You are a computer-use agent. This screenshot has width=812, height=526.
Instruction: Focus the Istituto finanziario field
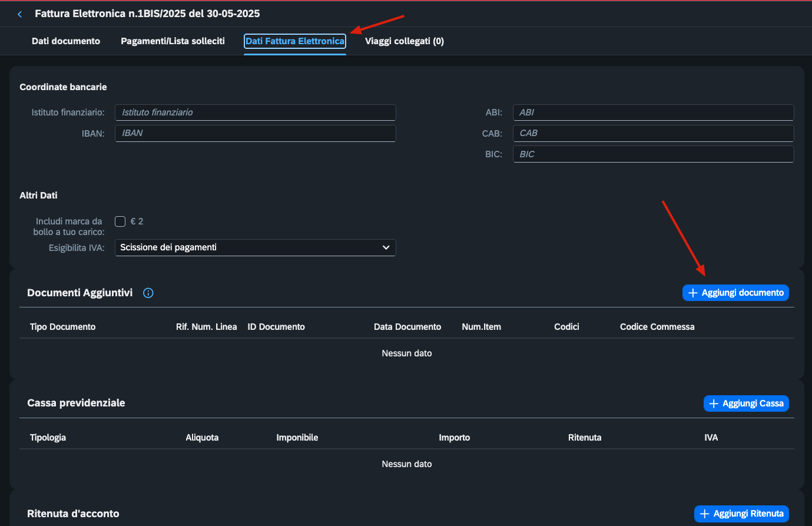(x=255, y=113)
